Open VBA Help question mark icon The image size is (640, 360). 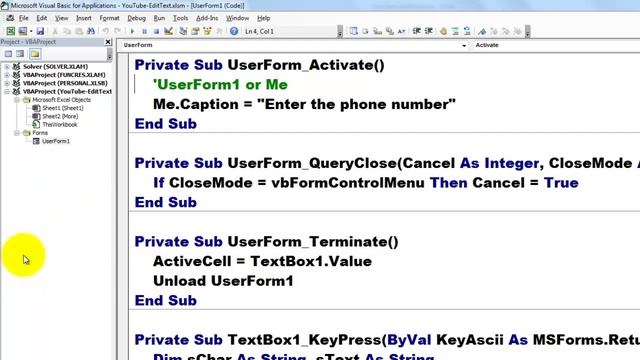(x=234, y=31)
